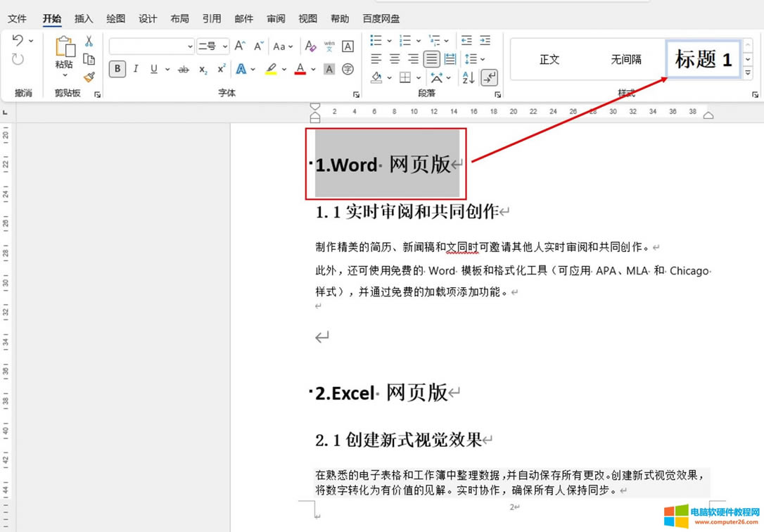Click the Undo arrow icon
This screenshot has width=764, height=532.
[x=18, y=41]
